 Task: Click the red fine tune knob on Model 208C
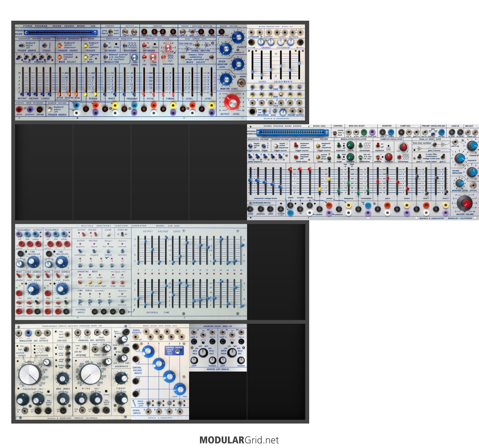(x=389, y=157)
